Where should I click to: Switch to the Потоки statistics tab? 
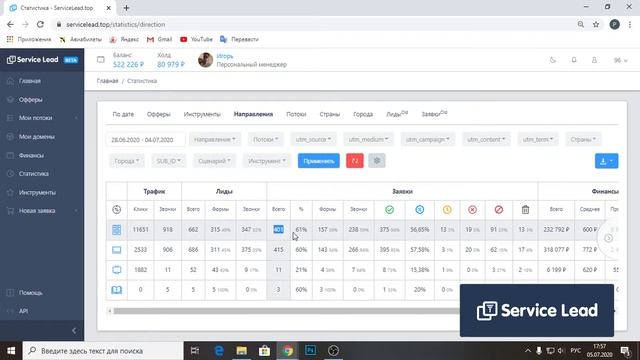click(296, 114)
